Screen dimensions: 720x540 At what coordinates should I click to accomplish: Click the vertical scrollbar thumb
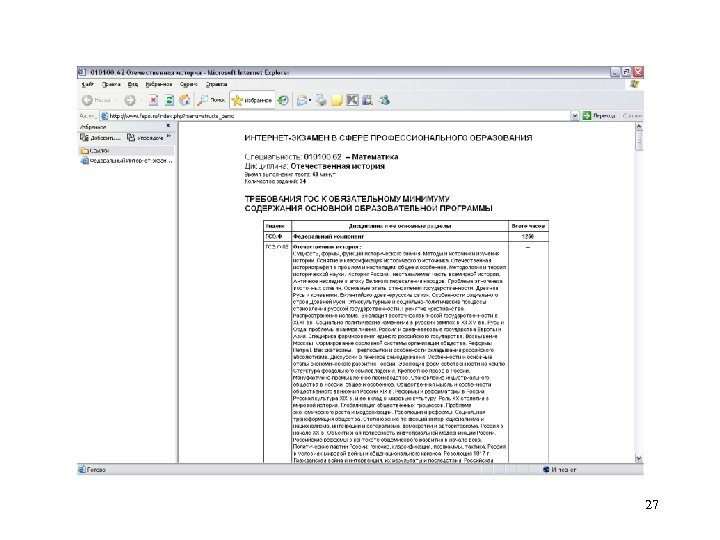click(x=639, y=141)
